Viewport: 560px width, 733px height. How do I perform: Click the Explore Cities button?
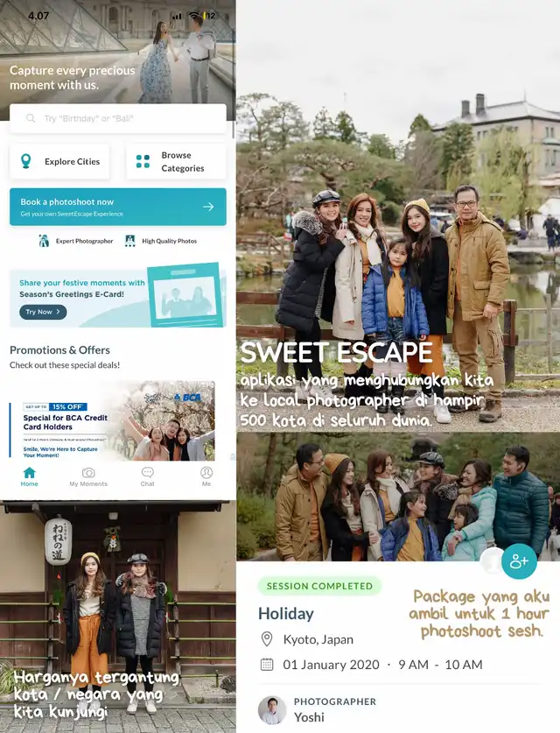click(x=59, y=162)
